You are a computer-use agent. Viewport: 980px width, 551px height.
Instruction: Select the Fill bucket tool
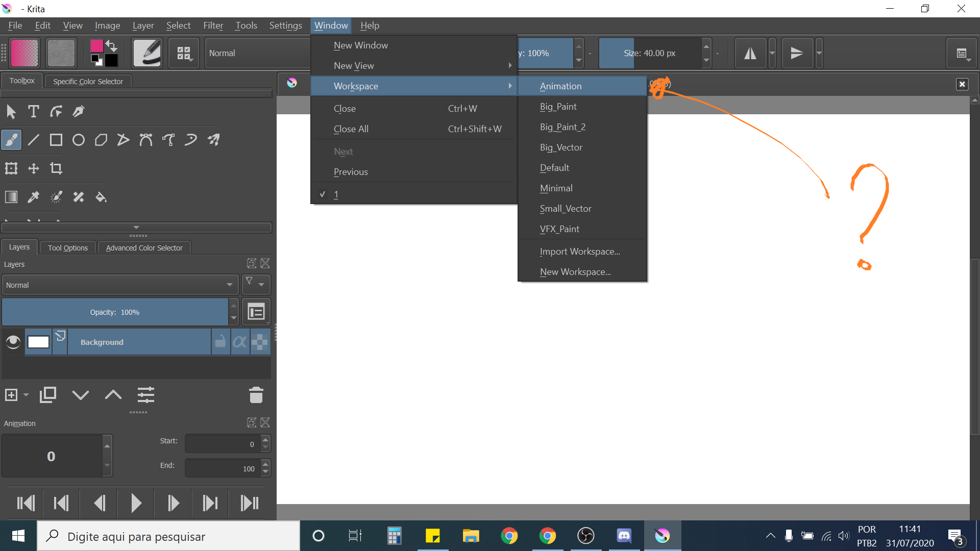(101, 197)
